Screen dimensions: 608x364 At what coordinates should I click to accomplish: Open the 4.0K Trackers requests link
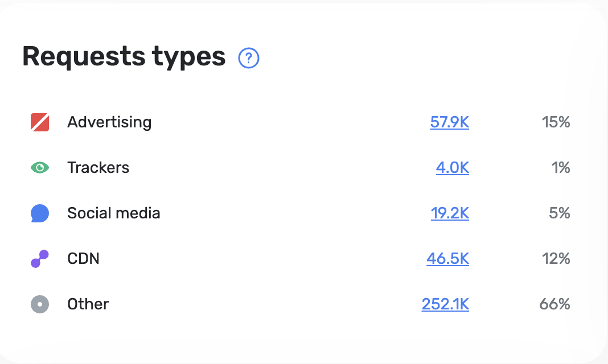[453, 168]
